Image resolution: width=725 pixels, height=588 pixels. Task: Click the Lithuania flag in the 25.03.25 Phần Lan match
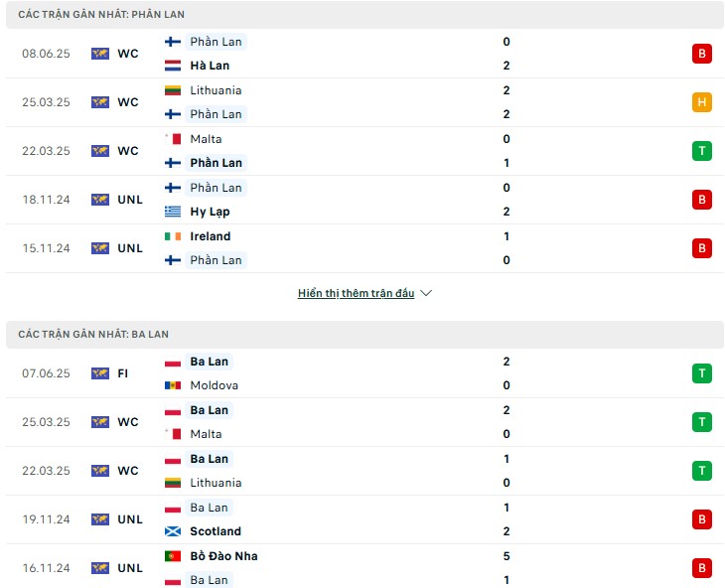[173, 90]
